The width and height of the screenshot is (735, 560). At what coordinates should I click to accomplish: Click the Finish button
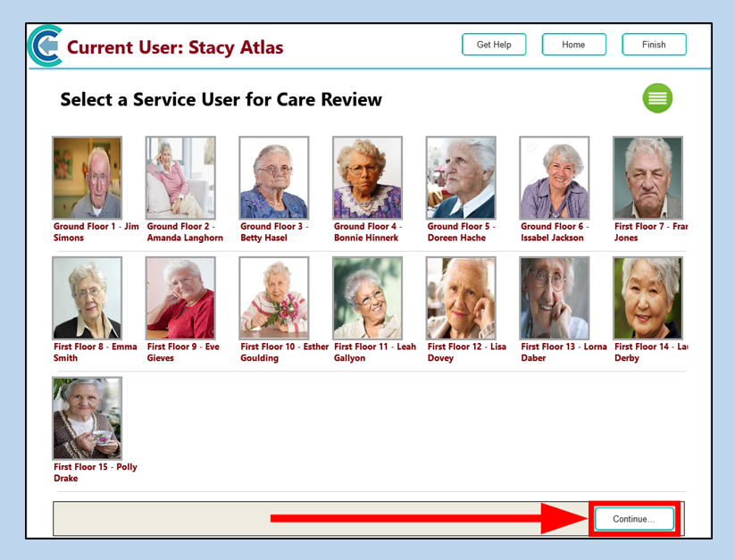[654, 45]
